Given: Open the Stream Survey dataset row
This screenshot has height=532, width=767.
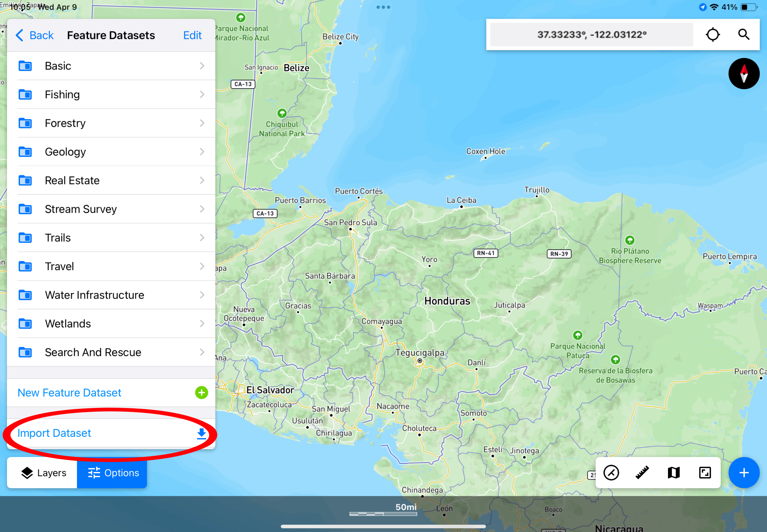Looking at the screenshot, I should pyautogui.click(x=111, y=209).
